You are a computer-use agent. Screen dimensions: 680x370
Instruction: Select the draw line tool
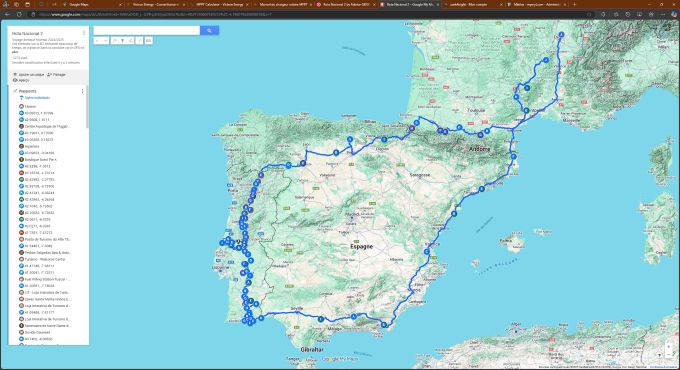[131, 41]
